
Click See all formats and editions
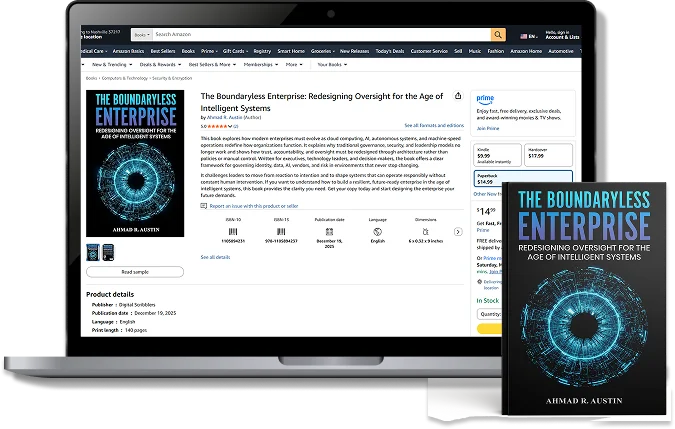434,126
